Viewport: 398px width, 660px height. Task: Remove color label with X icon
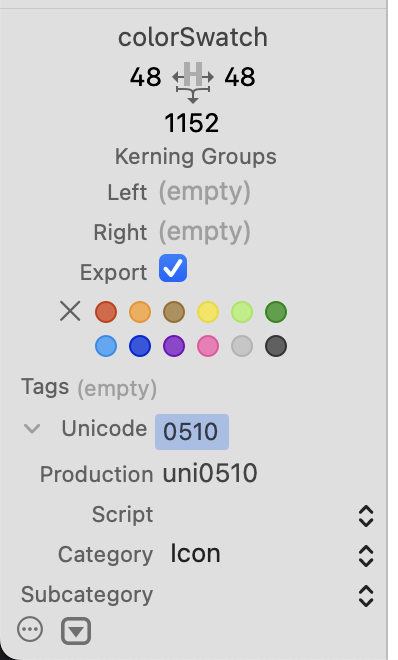70,312
